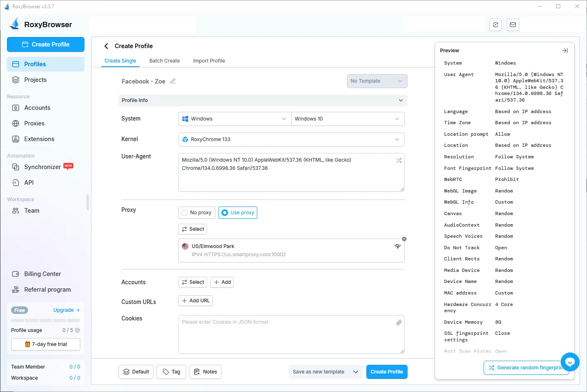The image size is (587, 392).
Task: Click Select button for Accounts
Action: click(x=193, y=282)
